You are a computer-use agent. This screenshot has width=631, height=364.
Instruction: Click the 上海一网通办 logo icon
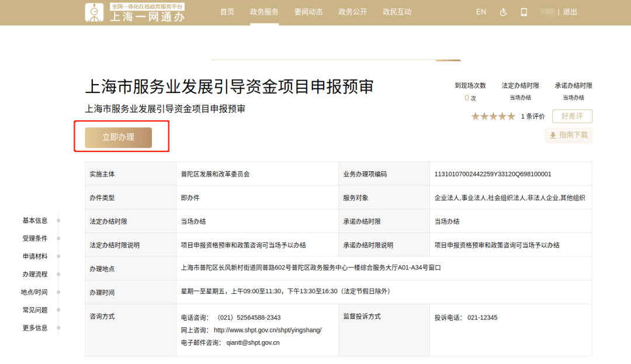point(95,12)
